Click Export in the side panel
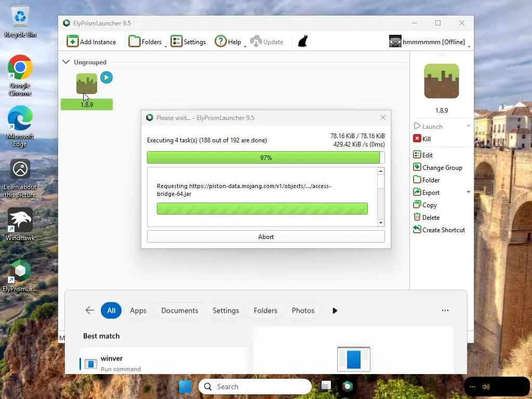The image size is (532, 399). click(x=427, y=192)
